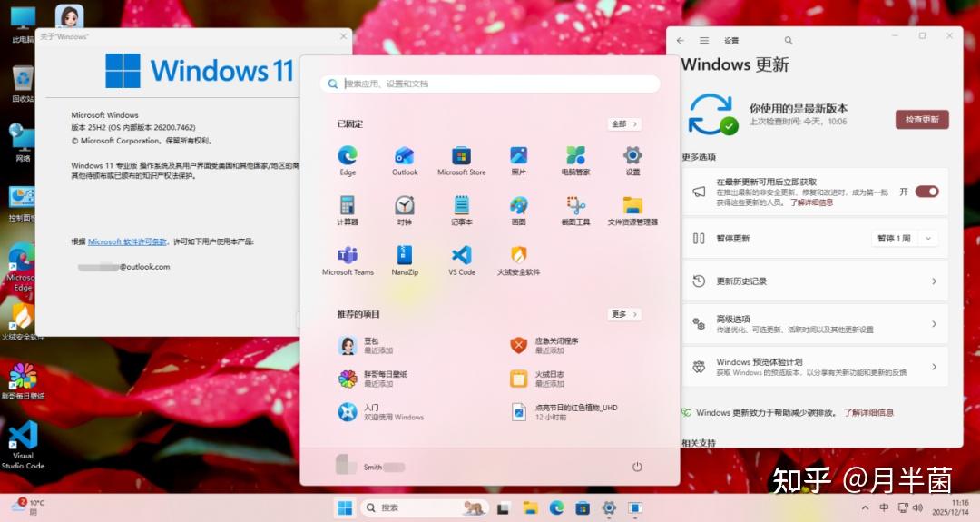The image size is (980, 522).
Task: Click the Windows Start button on taskbar
Action: click(345, 507)
